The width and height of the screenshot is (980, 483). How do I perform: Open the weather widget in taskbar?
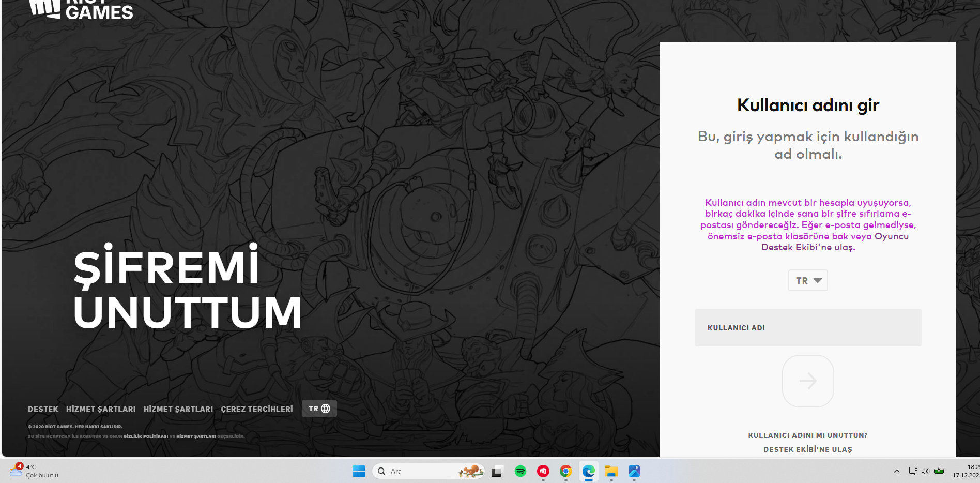point(34,471)
